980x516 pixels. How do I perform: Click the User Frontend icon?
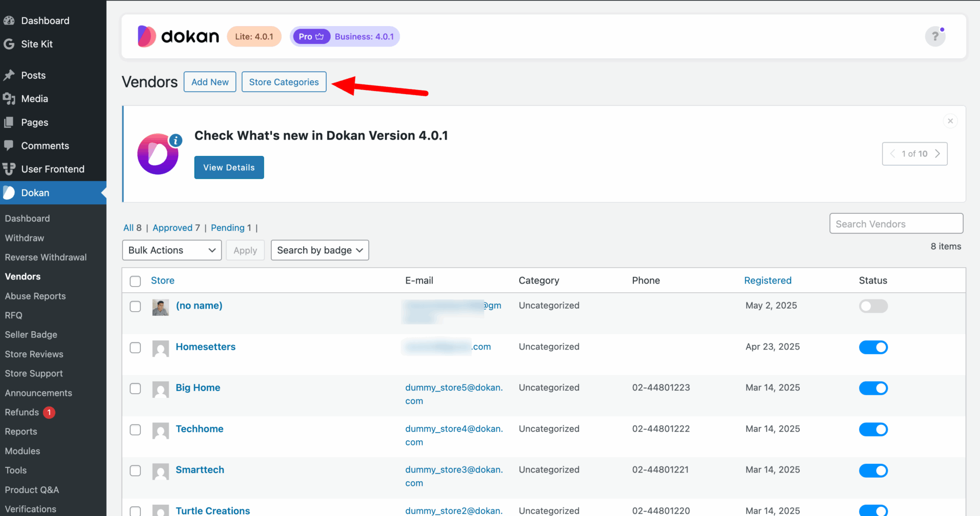tap(9, 169)
